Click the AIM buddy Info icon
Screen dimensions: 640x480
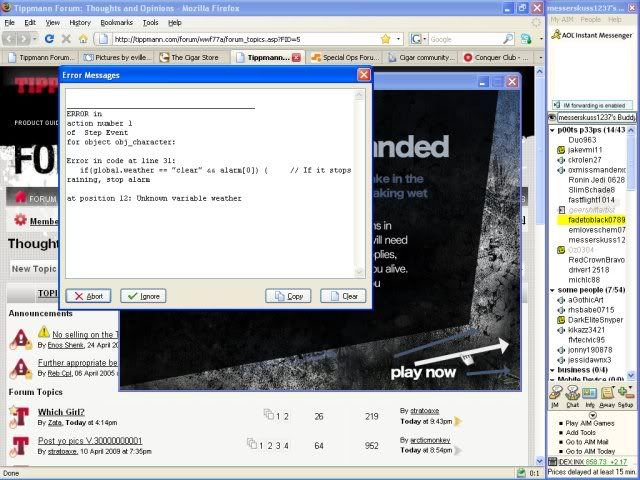(x=591, y=393)
